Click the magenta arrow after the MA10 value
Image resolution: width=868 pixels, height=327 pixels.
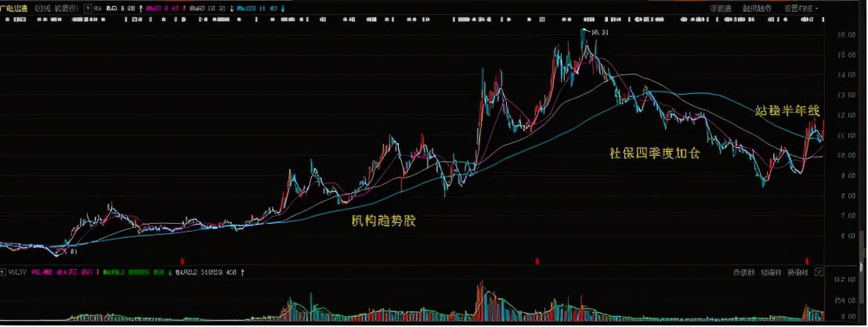click(186, 8)
